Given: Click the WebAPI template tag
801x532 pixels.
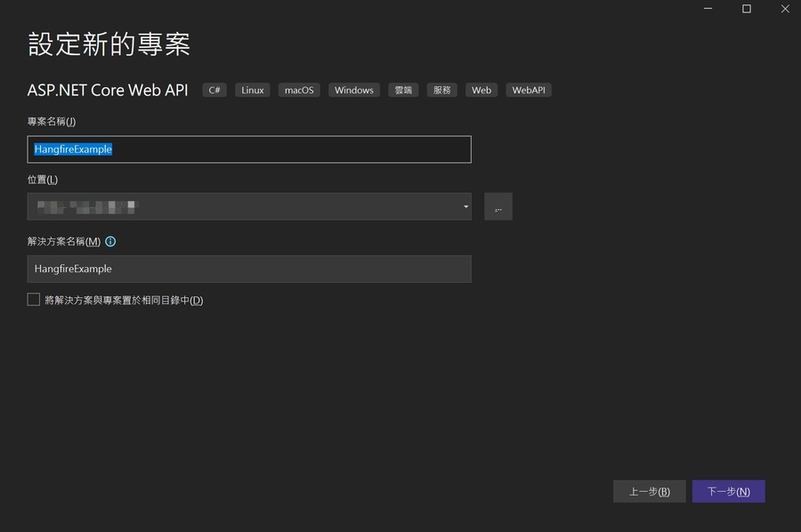Looking at the screenshot, I should click(x=528, y=90).
